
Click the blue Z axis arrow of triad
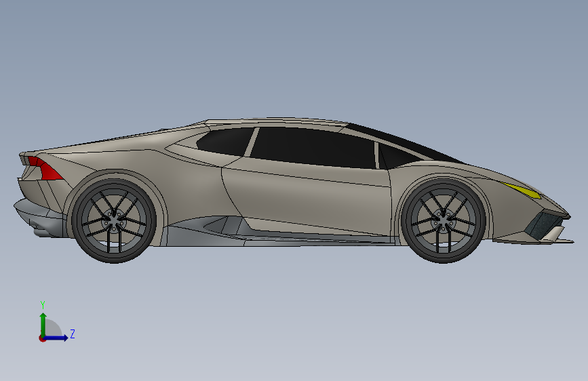[56, 338]
